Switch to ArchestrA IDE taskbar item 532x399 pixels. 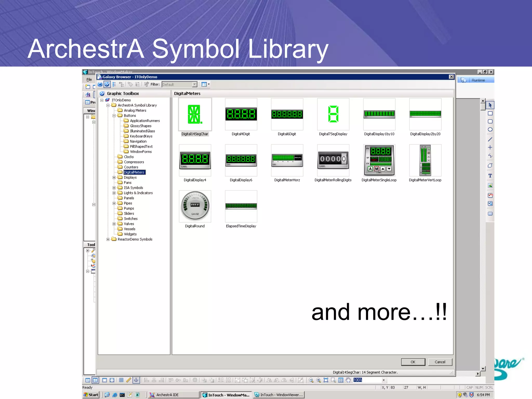pyautogui.click(x=173, y=395)
